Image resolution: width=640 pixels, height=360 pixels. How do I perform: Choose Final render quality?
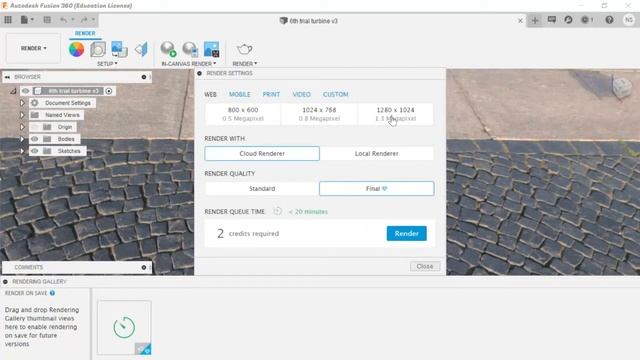click(x=376, y=189)
